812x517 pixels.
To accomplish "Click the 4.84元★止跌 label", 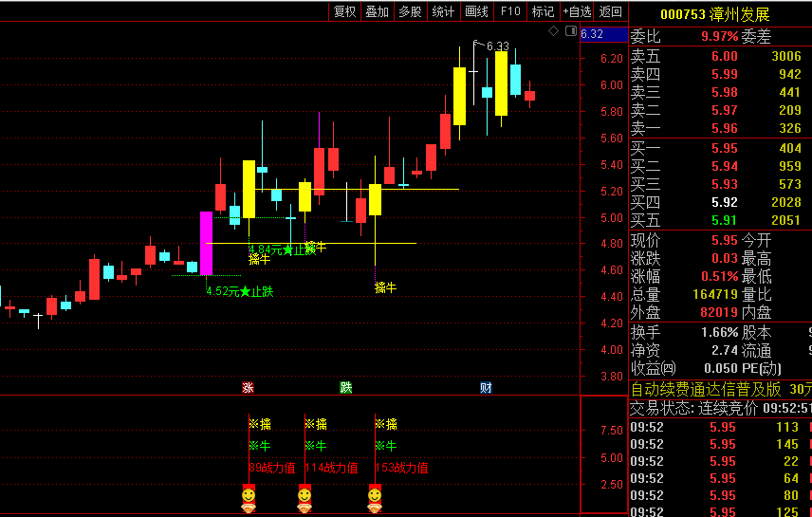I will point(283,250).
